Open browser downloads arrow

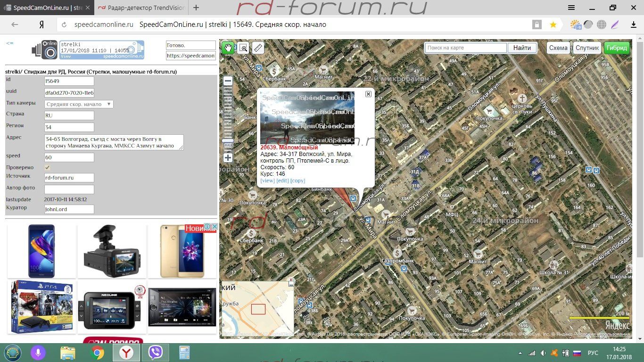point(634,25)
